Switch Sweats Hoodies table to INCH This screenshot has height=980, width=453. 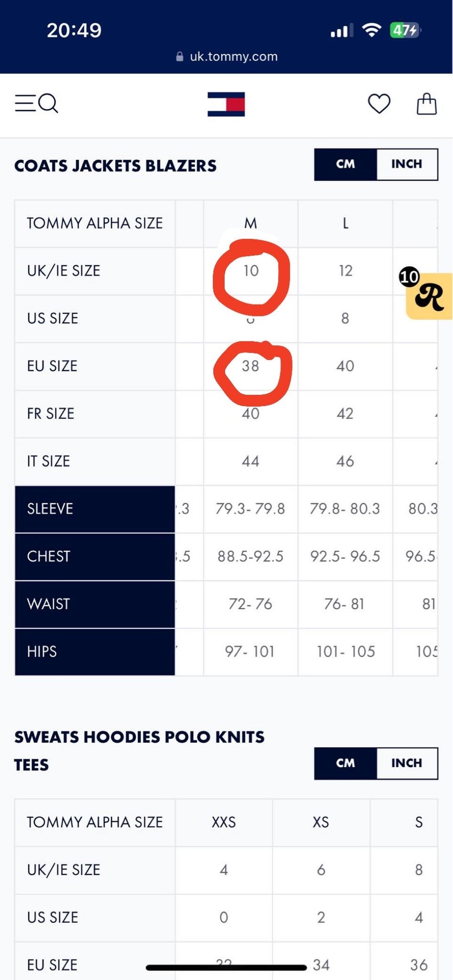406,763
